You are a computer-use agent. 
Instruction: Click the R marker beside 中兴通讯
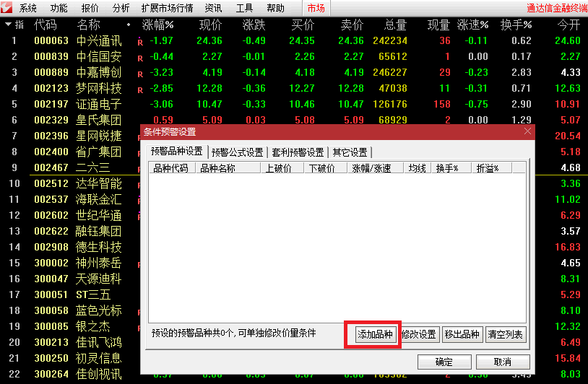(140, 42)
